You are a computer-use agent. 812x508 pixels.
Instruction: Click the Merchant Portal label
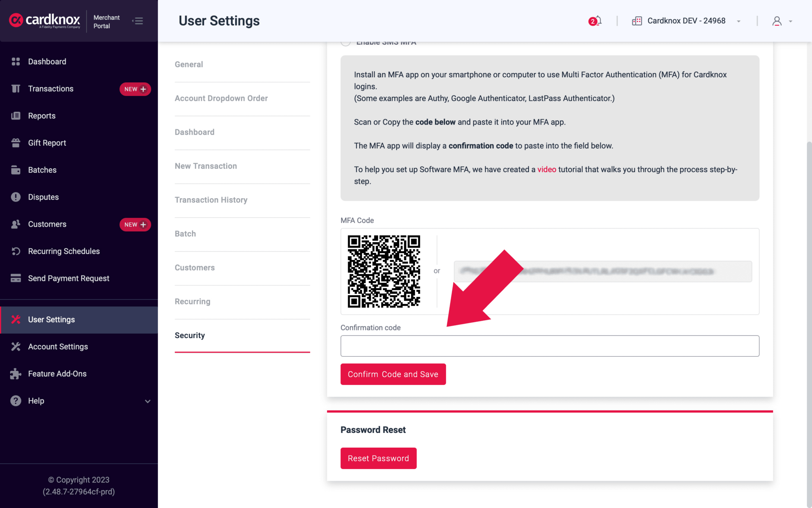[x=106, y=22]
